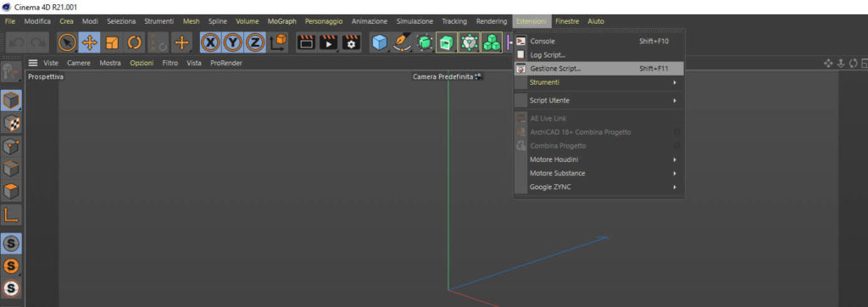Open the File menu
This screenshot has width=868, height=307.
10,21
